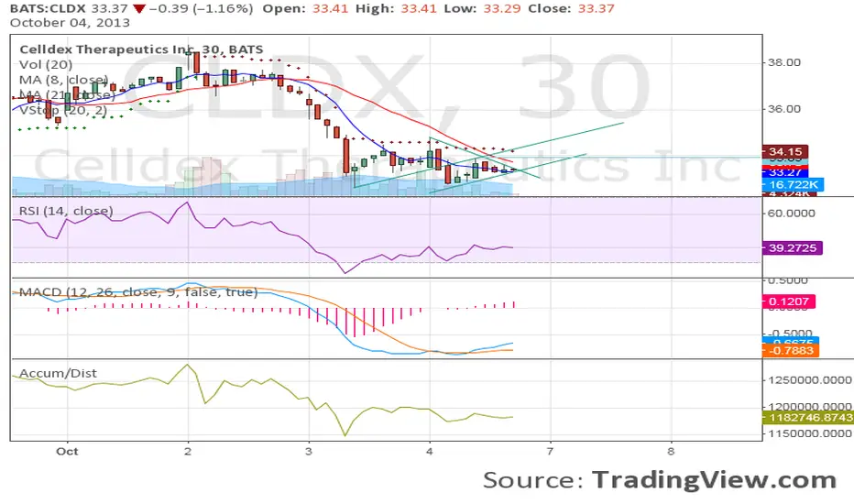Image resolution: width=854 pixels, height=504 pixels.
Task: Click the Source: TradingView.com credit
Action: [x=660, y=480]
